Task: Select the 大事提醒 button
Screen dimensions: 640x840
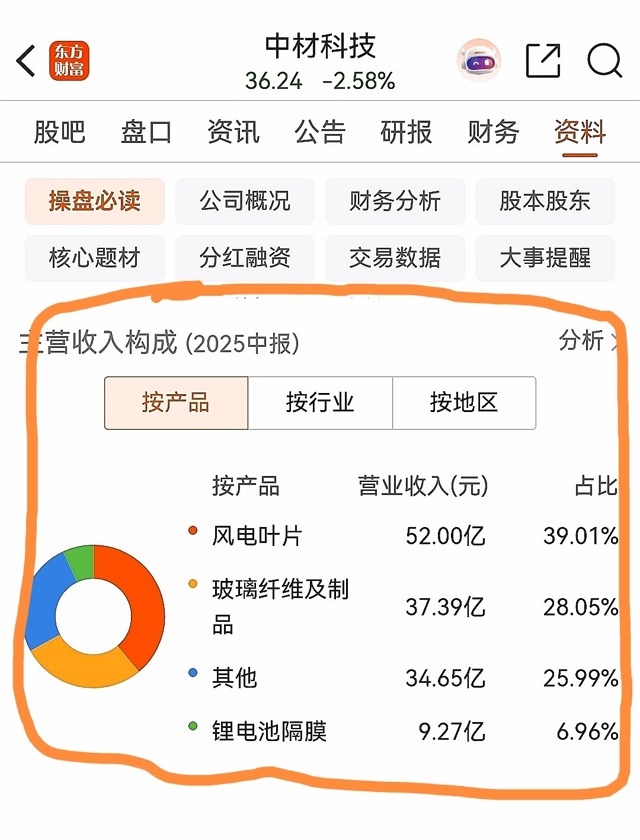Action: coord(545,258)
